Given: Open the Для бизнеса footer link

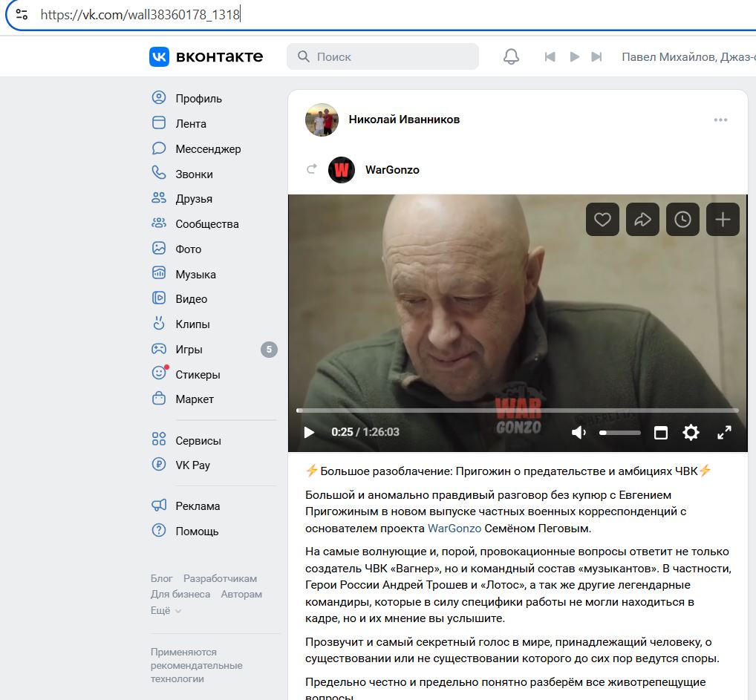Looking at the screenshot, I should pyautogui.click(x=180, y=595).
